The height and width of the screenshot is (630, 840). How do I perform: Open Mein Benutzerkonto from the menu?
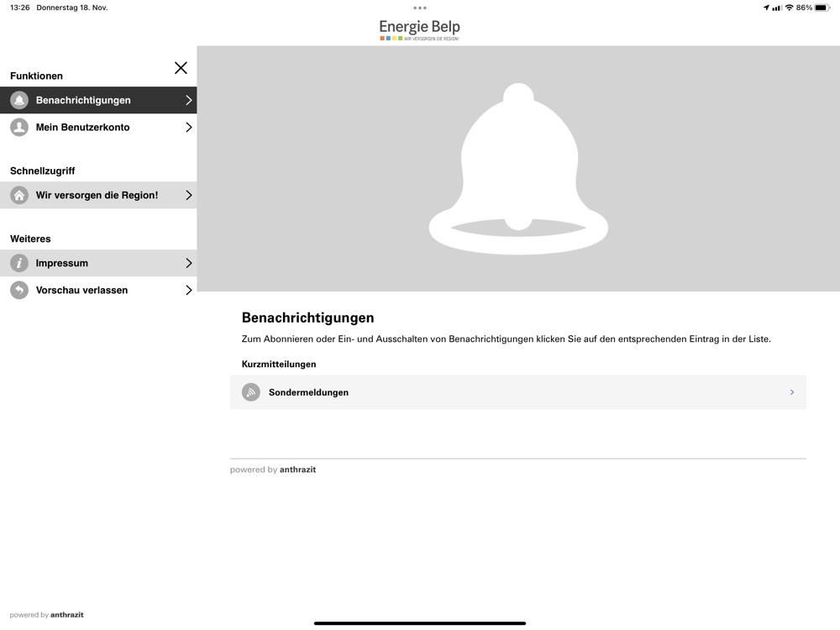98,127
